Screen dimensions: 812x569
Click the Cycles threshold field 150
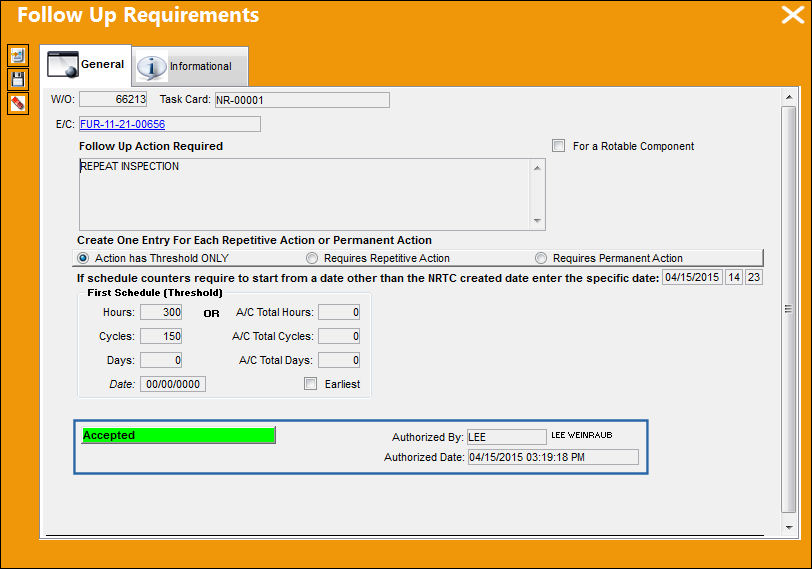pyautogui.click(x=161, y=336)
